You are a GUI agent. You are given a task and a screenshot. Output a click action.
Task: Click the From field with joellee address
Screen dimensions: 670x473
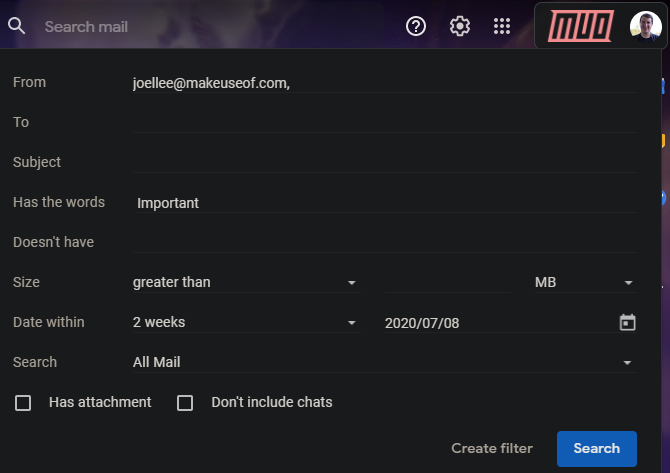tap(385, 83)
